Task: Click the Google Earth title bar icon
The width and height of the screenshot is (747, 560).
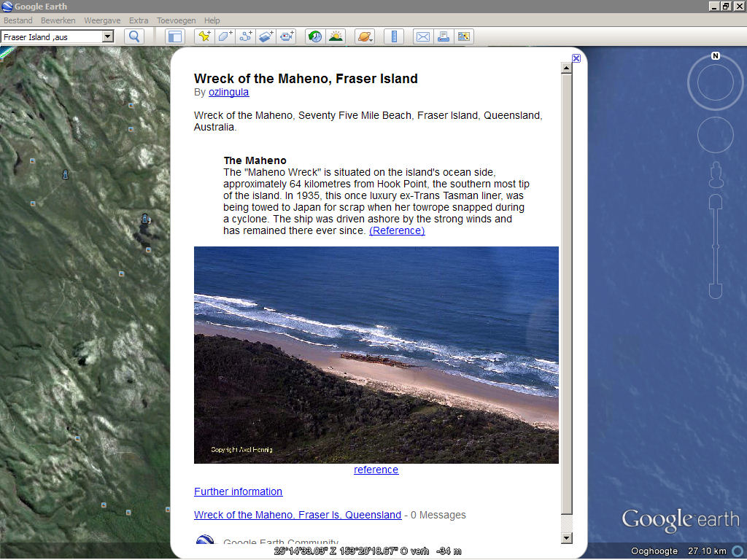Action: click(7, 7)
